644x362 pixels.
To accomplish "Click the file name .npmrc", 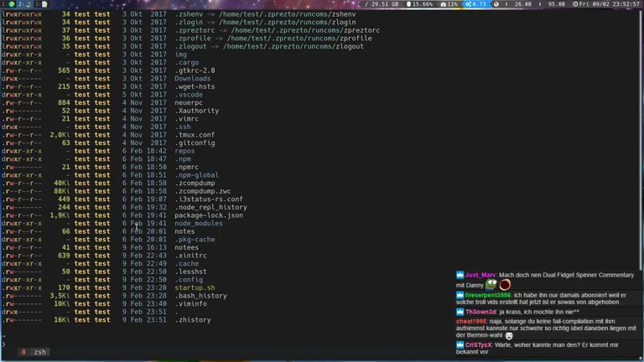I will [x=186, y=167].
